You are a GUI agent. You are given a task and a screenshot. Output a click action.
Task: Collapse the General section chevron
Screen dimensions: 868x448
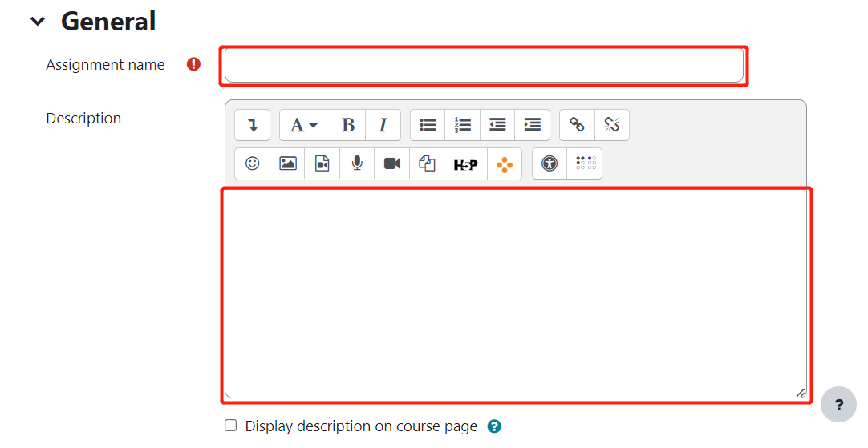coord(38,22)
